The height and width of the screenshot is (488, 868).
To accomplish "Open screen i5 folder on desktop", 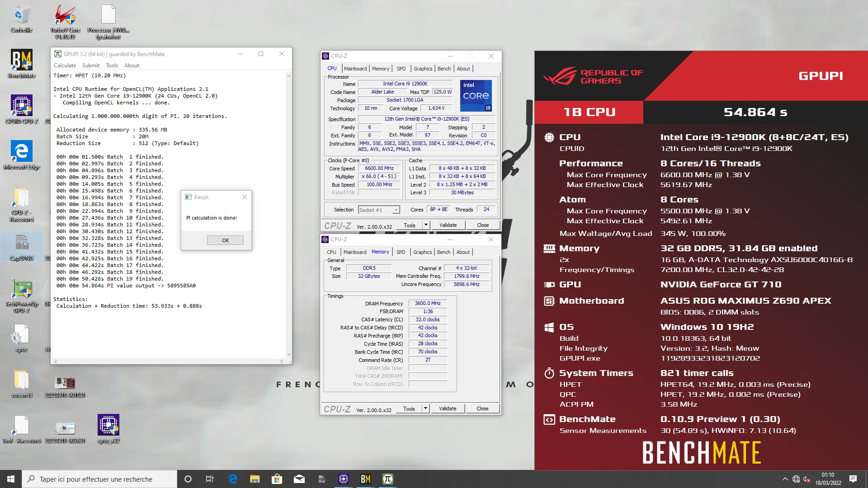I will [x=21, y=385].
